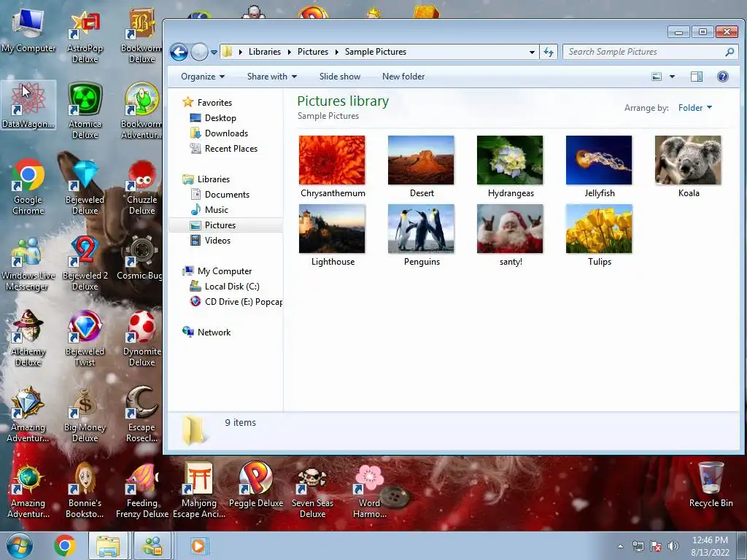This screenshot has width=747, height=560.
Task: Open Windows Media Player taskbar icon
Action: tap(198, 546)
